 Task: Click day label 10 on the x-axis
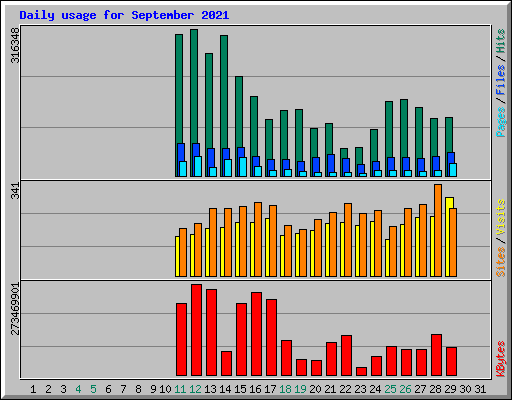coord(165,389)
